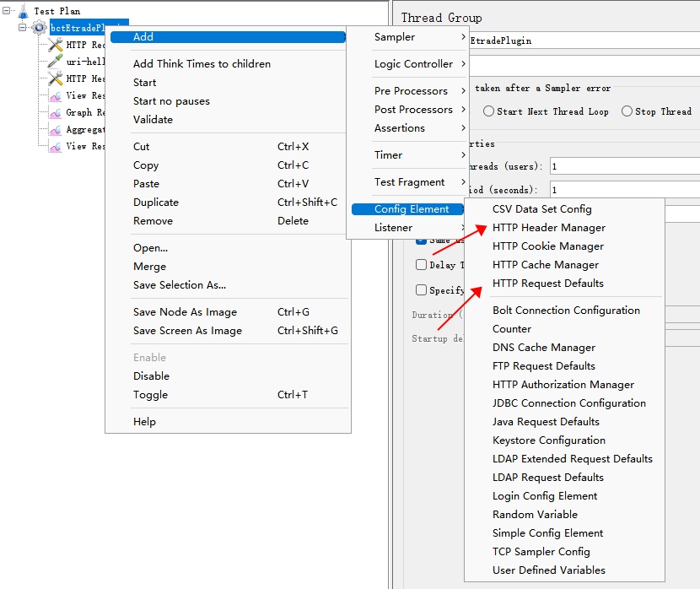This screenshot has height=589, width=700.
Task: Add CSV Data Set Config
Action: [x=542, y=209]
